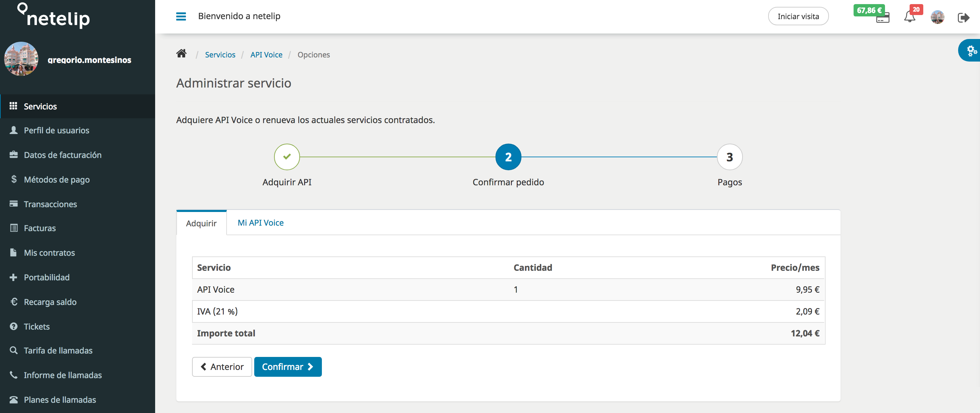Go back with the Anterior button
The image size is (980, 413).
pyautogui.click(x=222, y=367)
